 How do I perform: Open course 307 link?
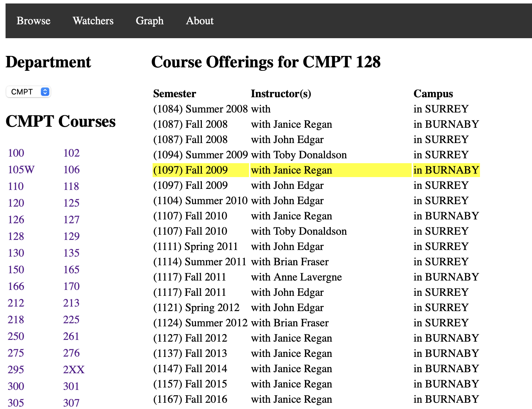tap(71, 403)
